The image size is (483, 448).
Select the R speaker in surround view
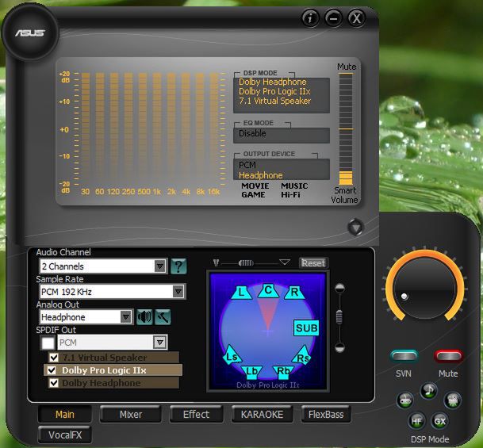[x=294, y=293]
